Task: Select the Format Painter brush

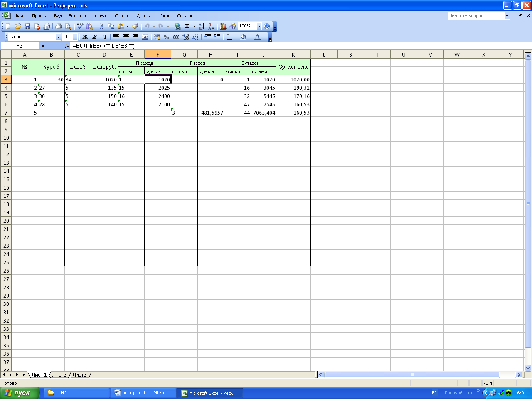Action: 135,26
